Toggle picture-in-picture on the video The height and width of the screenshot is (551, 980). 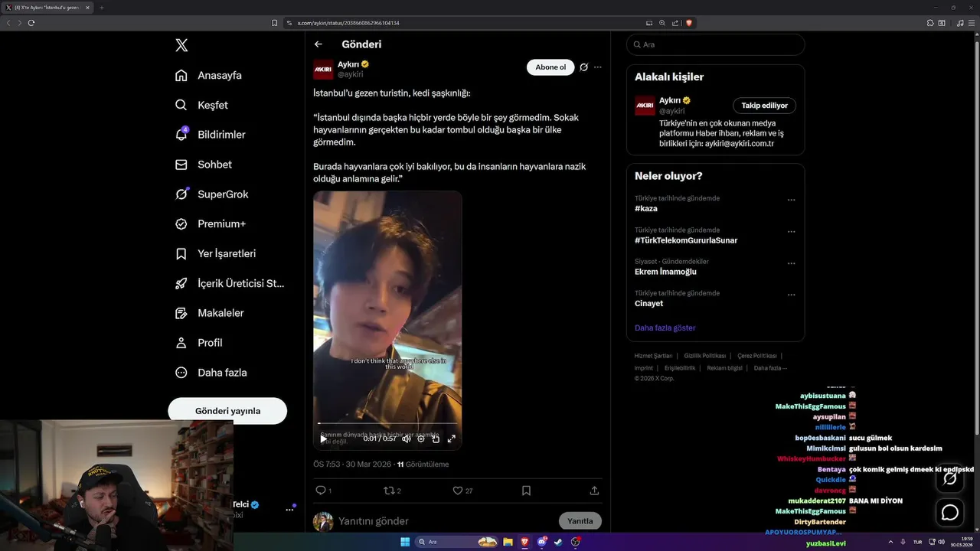click(x=436, y=439)
